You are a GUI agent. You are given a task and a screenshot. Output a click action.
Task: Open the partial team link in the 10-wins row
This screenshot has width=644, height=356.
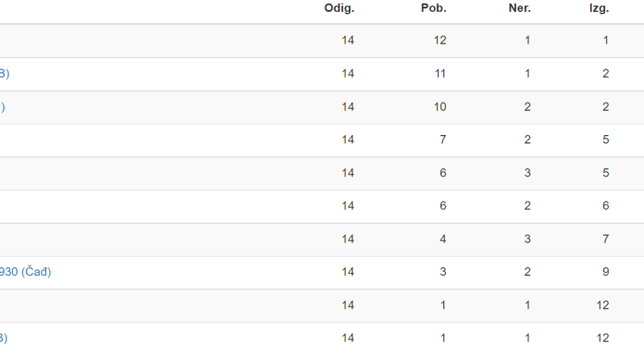click(x=3, y=106)
